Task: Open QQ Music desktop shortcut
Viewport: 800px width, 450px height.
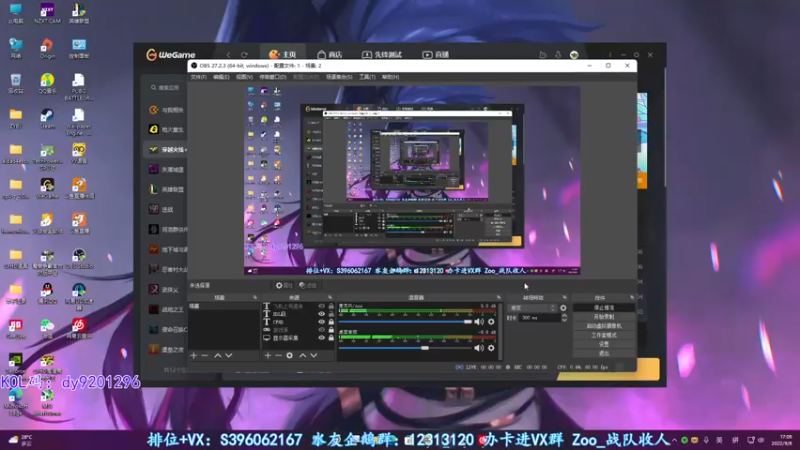Action: [47, 84]
